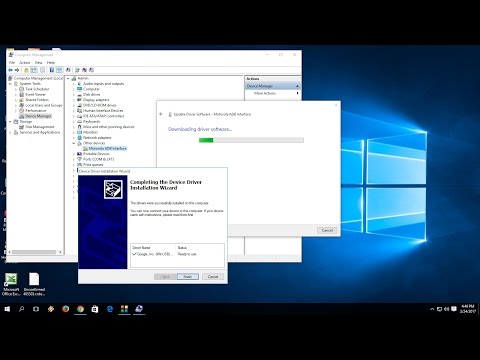Viewport: 480px width, 360px height.
Task: Expand the Task Scheduler node
Action: tap(16, 89)
